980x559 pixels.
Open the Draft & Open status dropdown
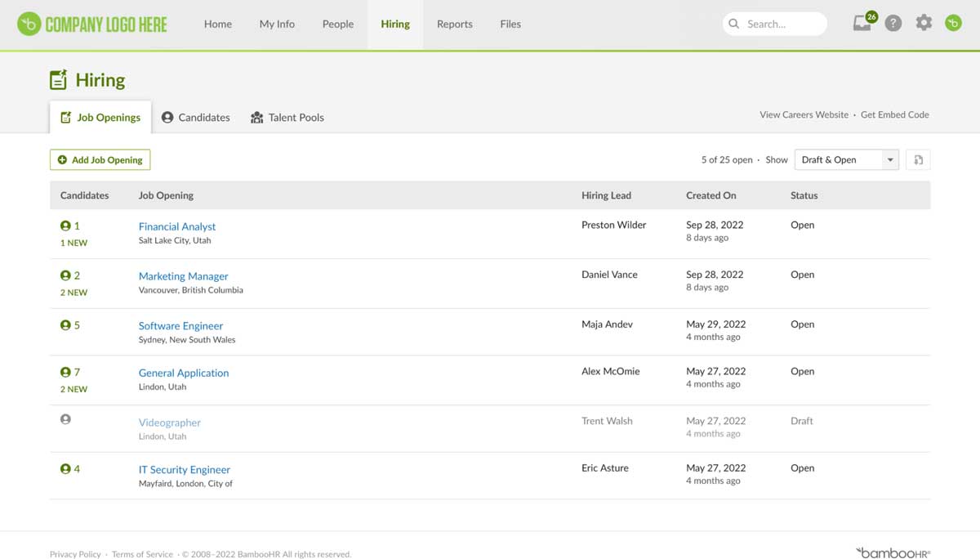[846, 159]
